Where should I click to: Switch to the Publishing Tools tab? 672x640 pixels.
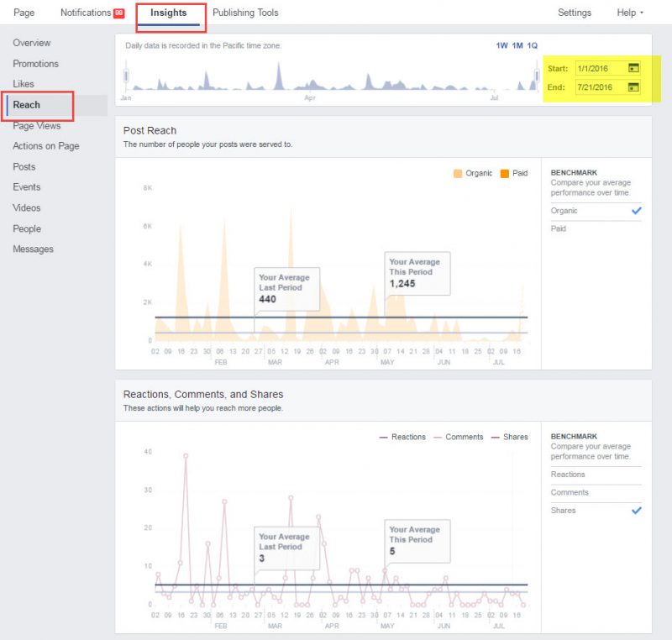point(245,13)
